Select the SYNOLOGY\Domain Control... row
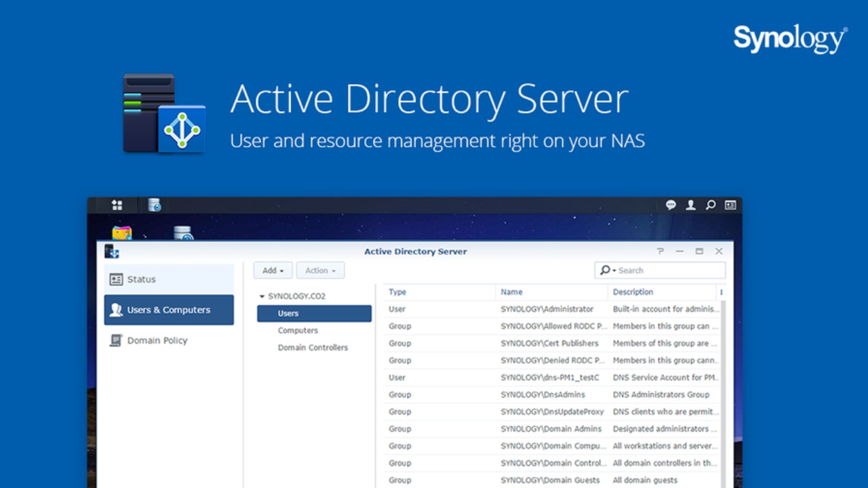 551,463
